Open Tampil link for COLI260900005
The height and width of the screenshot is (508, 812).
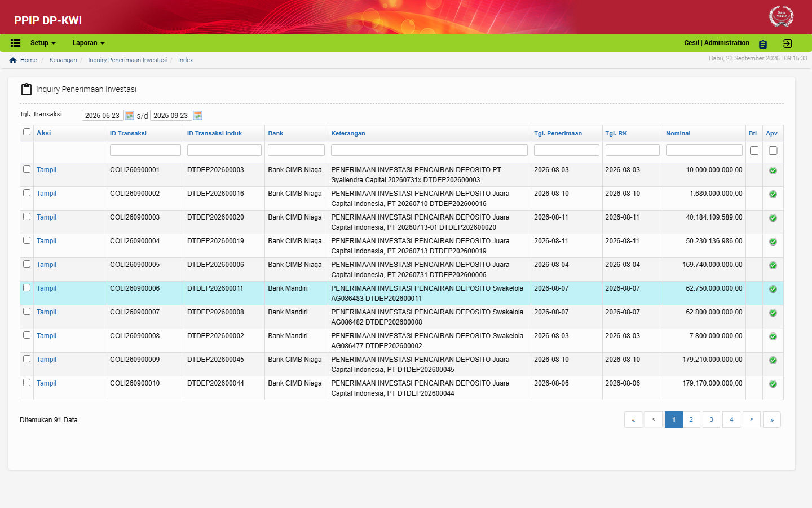point(46,265)
